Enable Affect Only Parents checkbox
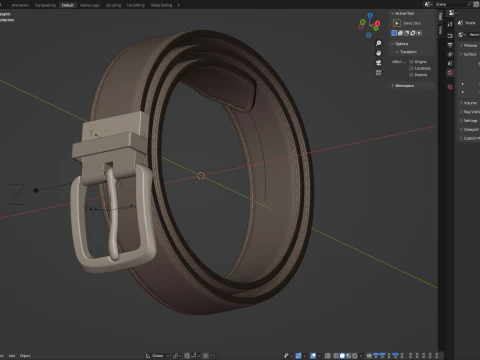Image resolution: width=480 pixels, height=360 pixels. (x=411, y=75)
